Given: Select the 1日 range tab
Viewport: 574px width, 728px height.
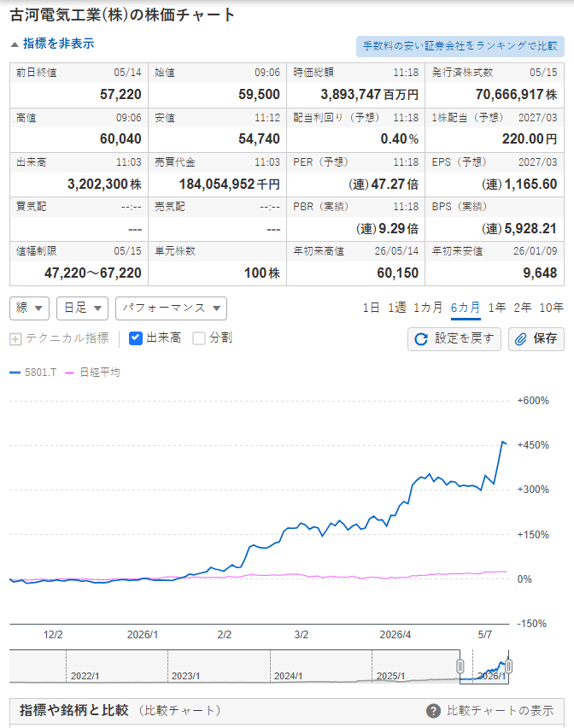Looking at the screenshot, I should point(371,308).
